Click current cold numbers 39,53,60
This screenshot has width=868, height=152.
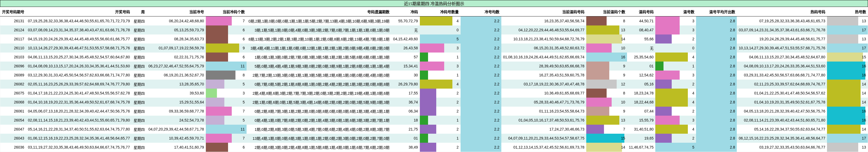197,93
